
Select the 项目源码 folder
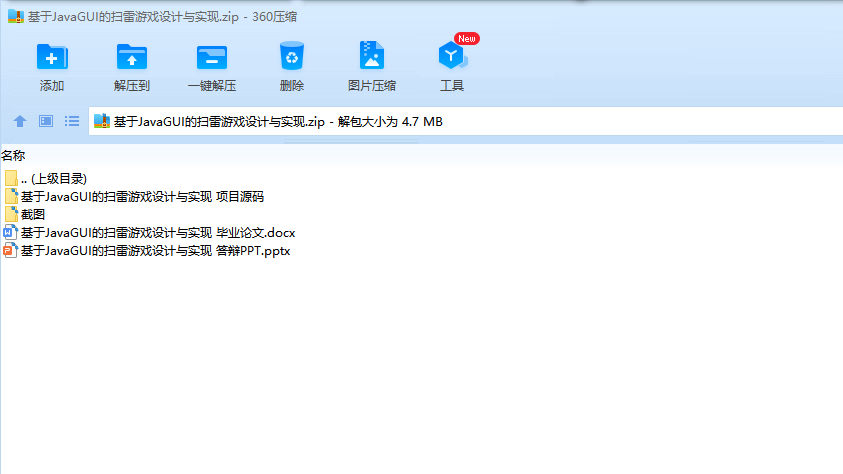click(134, 197)
